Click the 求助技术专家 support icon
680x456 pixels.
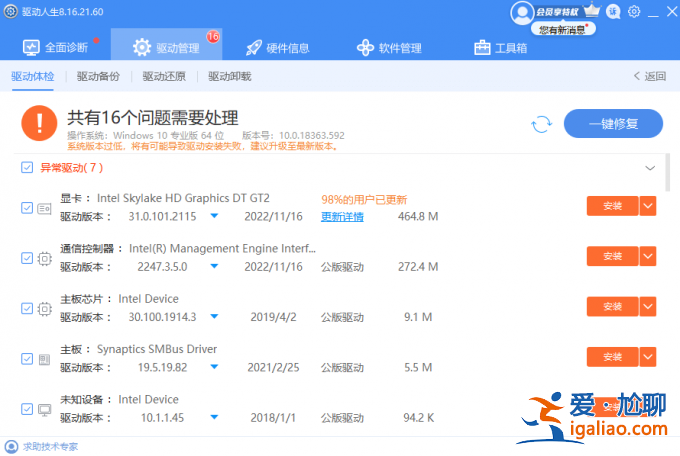click(x=11, y=446)
